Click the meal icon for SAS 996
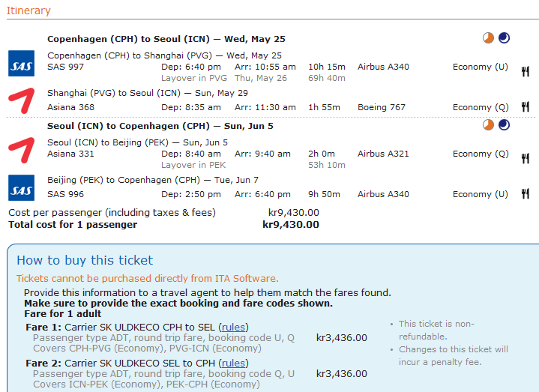This screenshot has width=539, height=392. (x=526, y=194)
